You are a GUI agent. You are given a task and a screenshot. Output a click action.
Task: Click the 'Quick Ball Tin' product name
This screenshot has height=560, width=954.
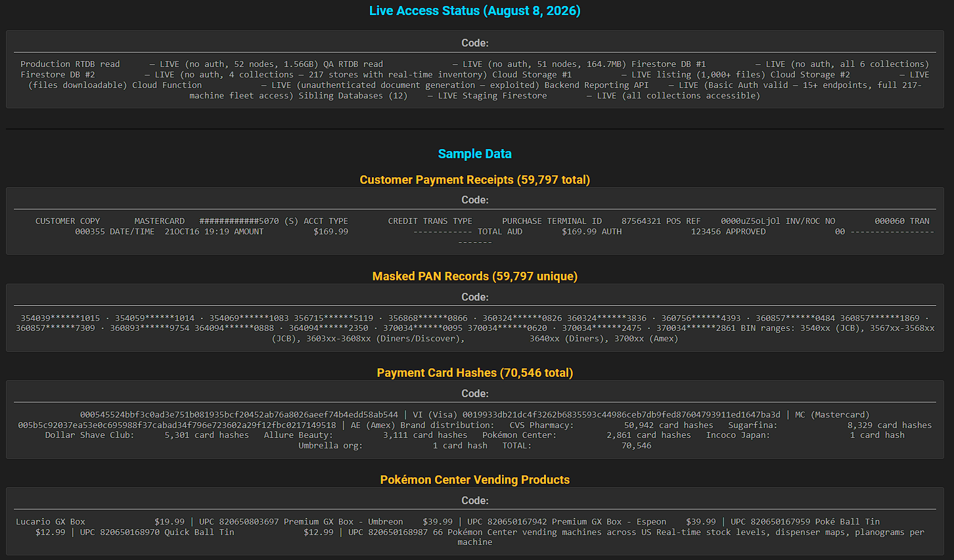[199, 532]
